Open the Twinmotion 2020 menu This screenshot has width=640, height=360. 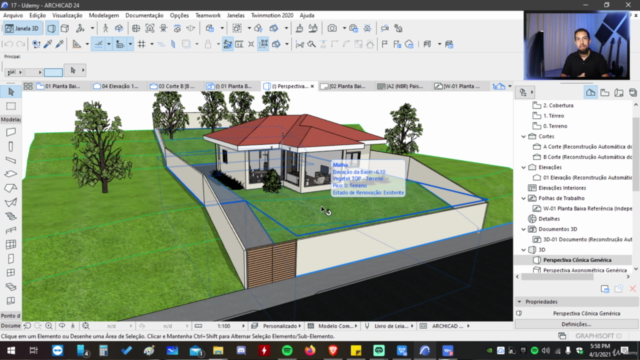click(x=272, y=15)
